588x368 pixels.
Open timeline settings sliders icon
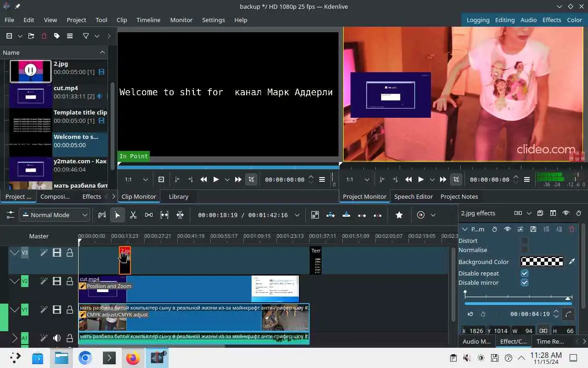(10, 215)
